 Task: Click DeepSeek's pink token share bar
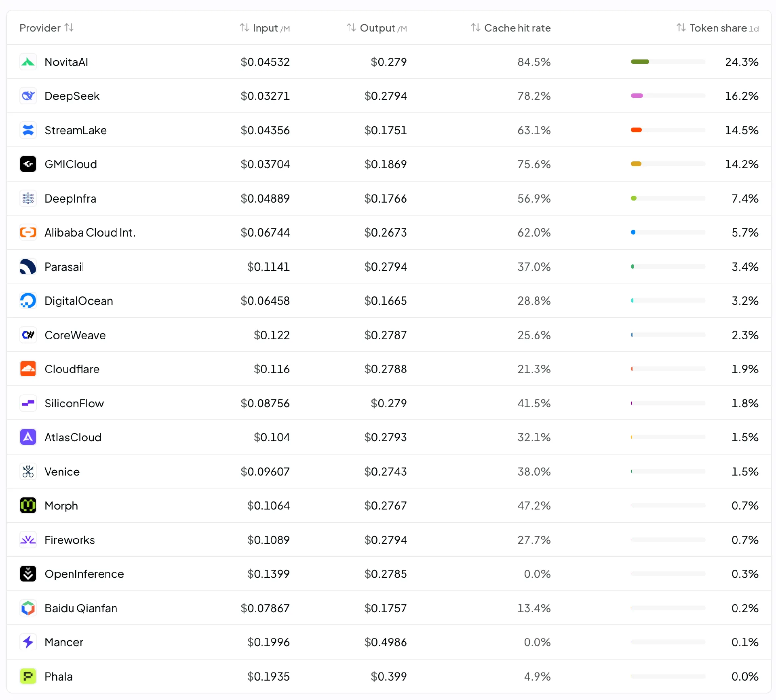(637, 96)
